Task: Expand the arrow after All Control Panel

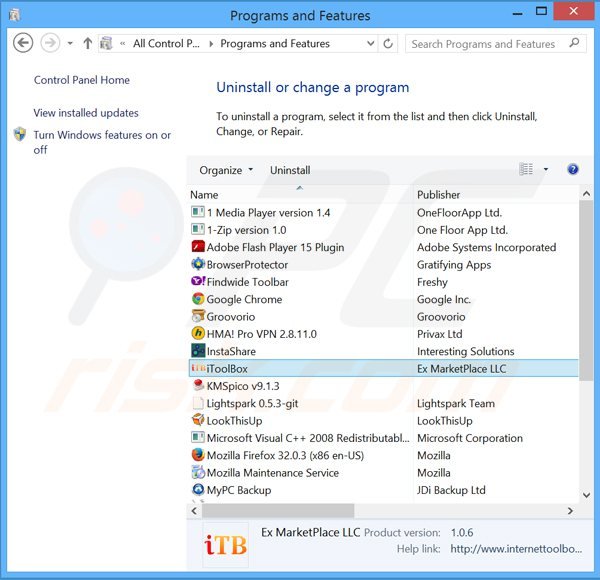Action: click(211, 44)
